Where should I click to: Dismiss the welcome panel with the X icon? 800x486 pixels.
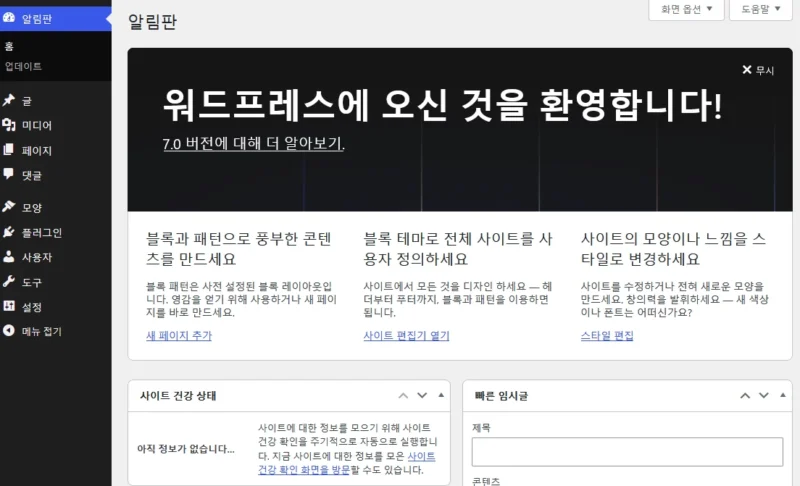click(x=747, y=70)
